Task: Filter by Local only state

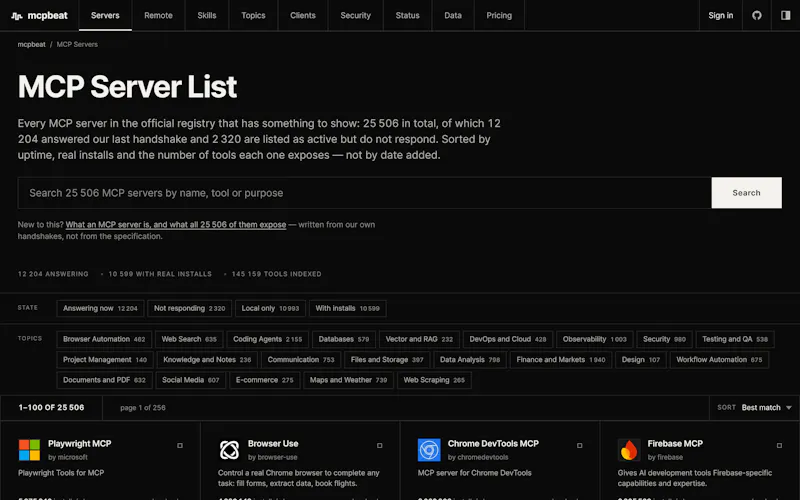Action: 270,308
